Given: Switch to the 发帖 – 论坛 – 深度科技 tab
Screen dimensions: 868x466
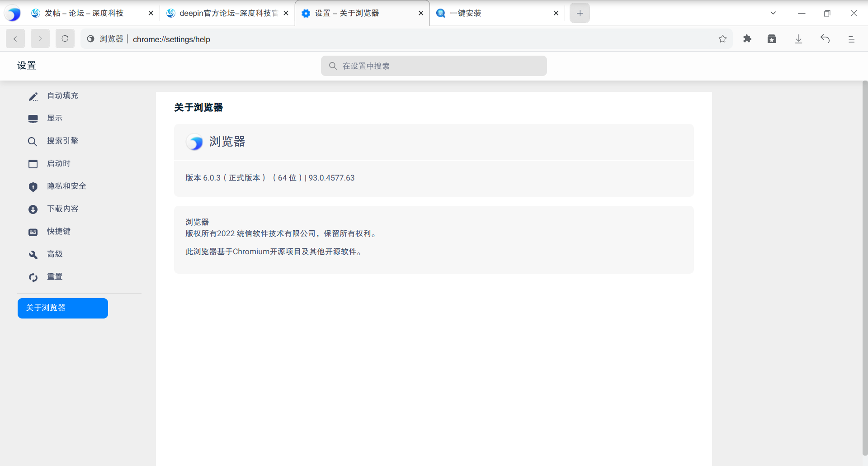Looking at the screenshot, I should coord(84,13).
